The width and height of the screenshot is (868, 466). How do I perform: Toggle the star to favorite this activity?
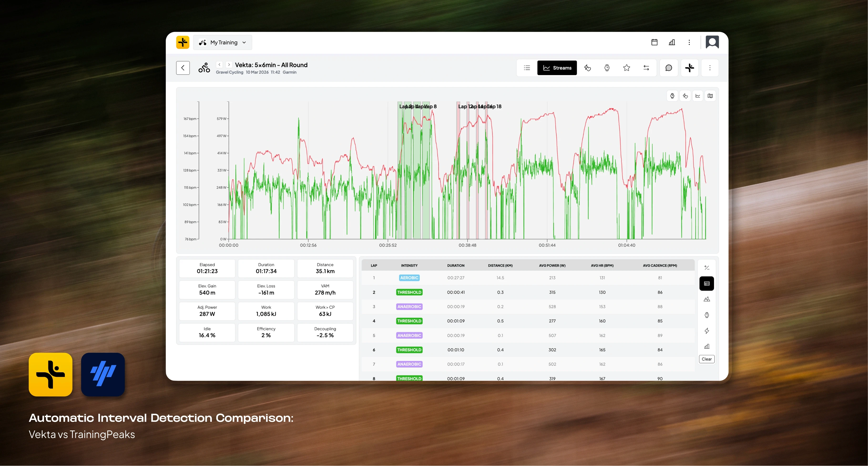click(x=626, y=68)
